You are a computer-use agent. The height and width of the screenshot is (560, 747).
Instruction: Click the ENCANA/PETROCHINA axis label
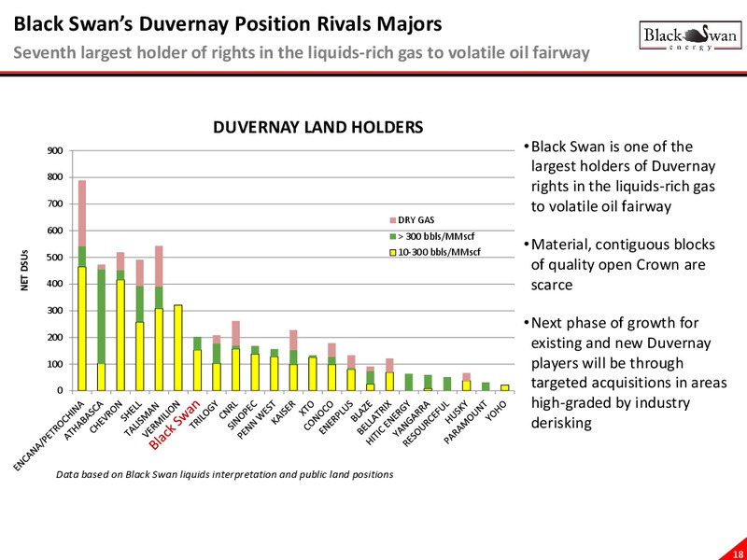coord(49,436)
